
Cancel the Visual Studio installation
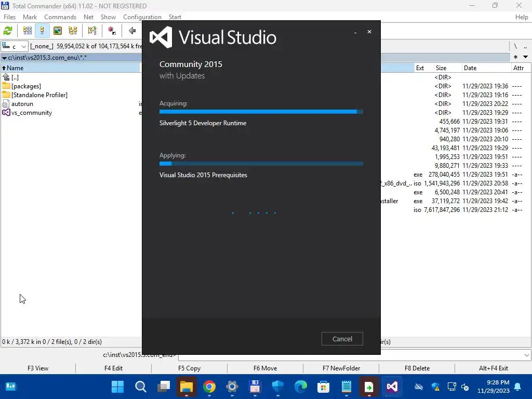(342, 339)
